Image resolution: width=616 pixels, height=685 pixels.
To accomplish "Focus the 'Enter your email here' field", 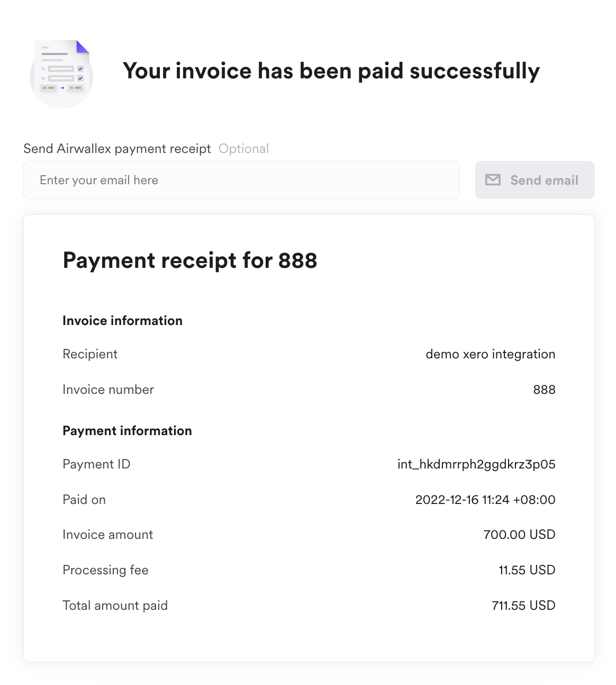I will (241, 180).
